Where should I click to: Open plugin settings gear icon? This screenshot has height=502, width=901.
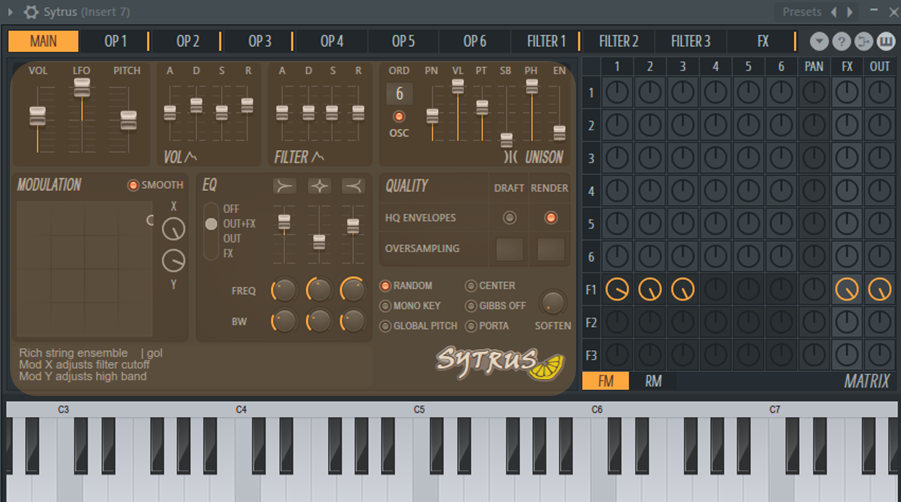pos(31,11)
